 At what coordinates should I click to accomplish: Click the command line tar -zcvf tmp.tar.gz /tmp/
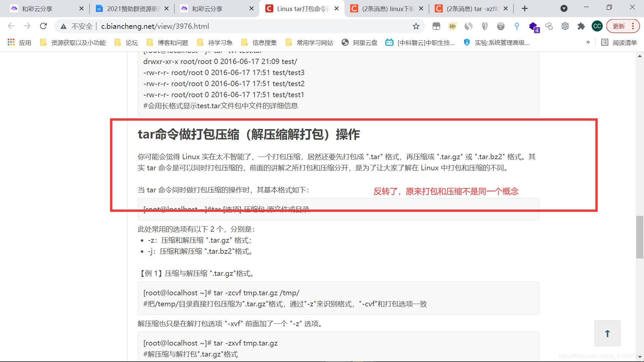pos(221,293)
